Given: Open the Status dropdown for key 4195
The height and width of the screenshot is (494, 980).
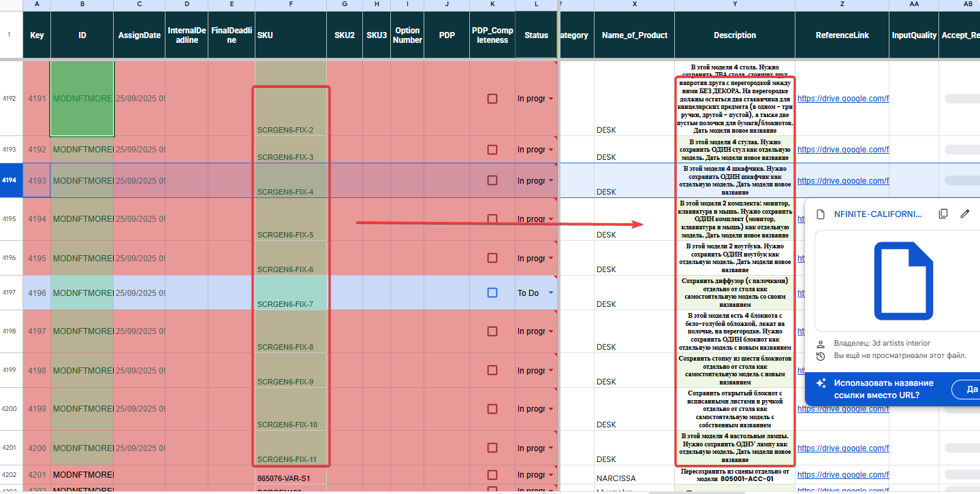Looking at the screenshot, I should pos(550,259).
